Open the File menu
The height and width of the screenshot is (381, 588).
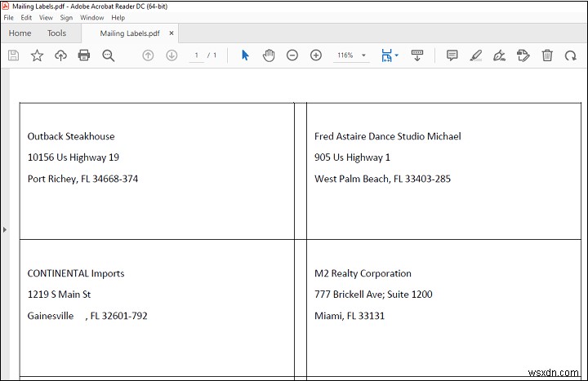9,18
